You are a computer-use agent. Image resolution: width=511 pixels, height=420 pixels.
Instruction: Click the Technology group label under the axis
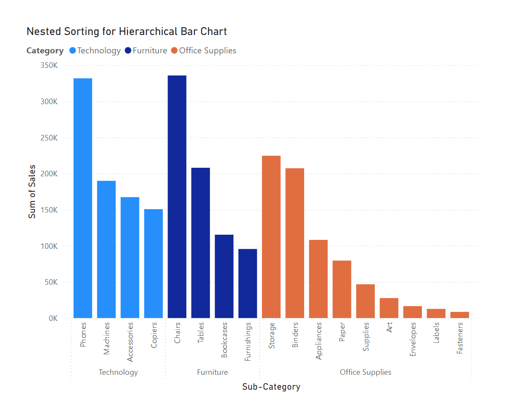pos(118,372)
